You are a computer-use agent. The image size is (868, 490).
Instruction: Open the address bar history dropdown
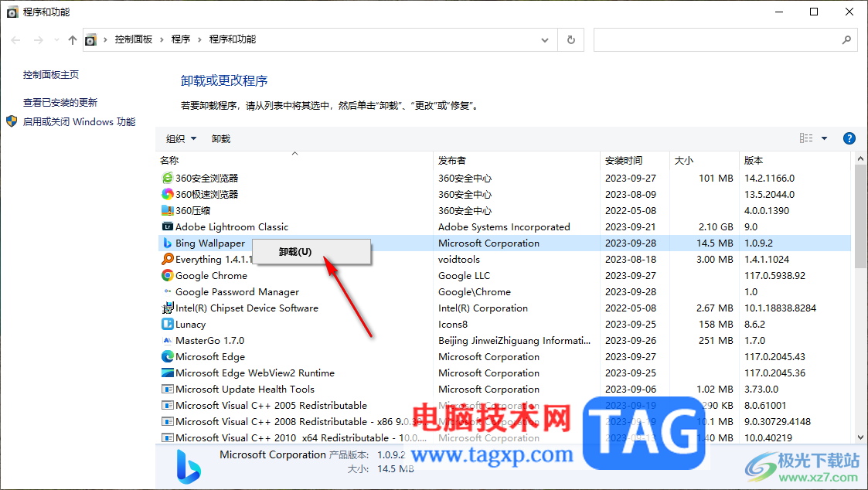pyautogui.click(x=545, y=40)
